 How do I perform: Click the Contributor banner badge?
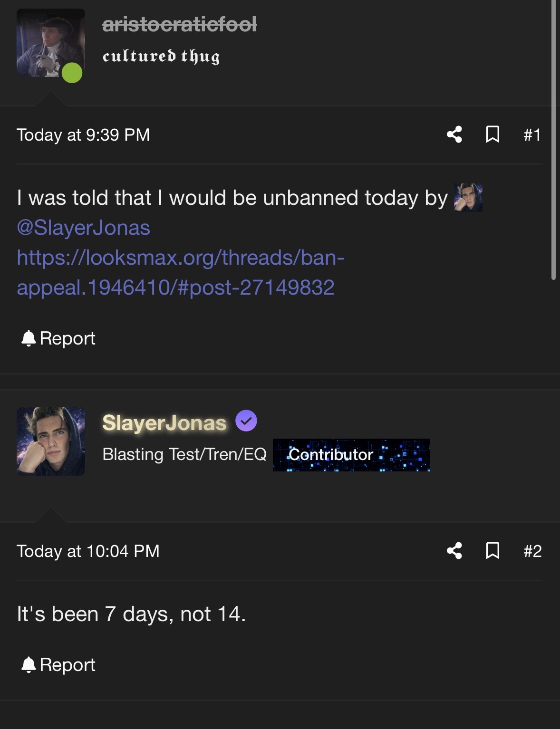tap(351, 455)
